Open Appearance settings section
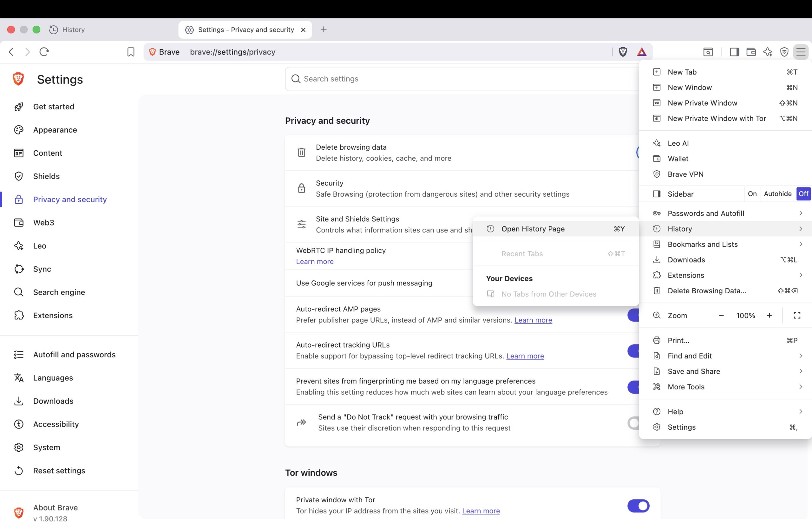Image resolution: width=812 pixels, height=528 pixels. point(69,130)
